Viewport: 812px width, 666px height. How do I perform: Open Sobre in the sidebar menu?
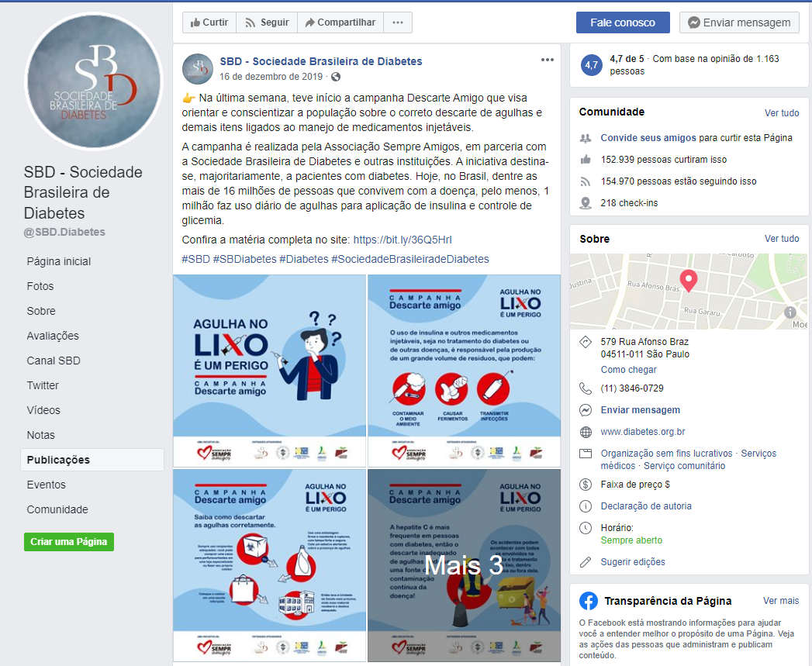point(41,311)
